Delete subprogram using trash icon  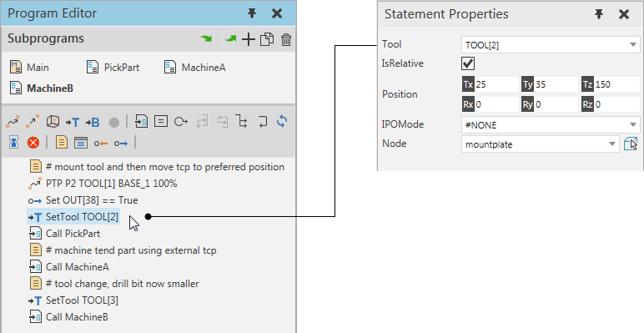pyautogui.click(x=286, y=39)
